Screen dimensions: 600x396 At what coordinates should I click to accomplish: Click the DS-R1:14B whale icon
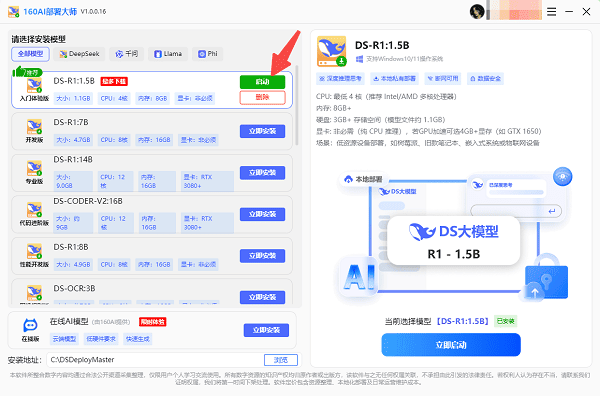34,168
